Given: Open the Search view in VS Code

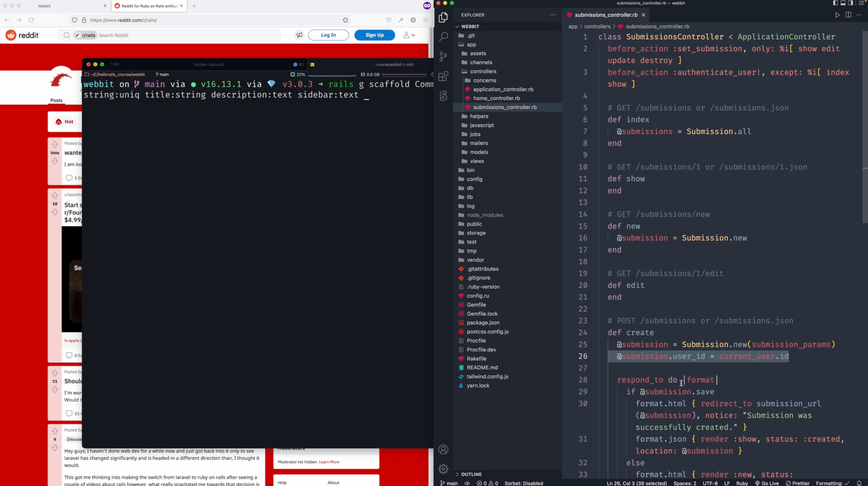Looking at the screenshot, I should (444, 37).
